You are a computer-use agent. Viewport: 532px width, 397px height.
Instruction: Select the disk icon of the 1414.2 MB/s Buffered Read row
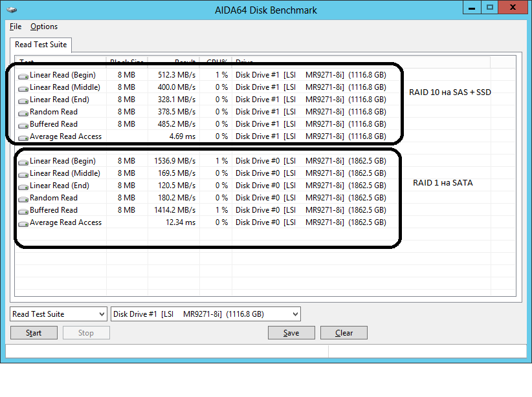coord(23,211)
